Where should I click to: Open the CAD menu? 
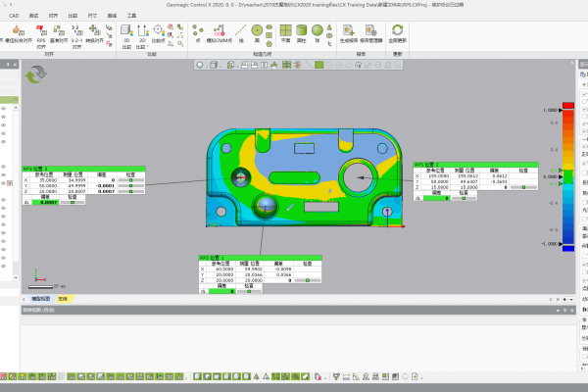[13, 17]
